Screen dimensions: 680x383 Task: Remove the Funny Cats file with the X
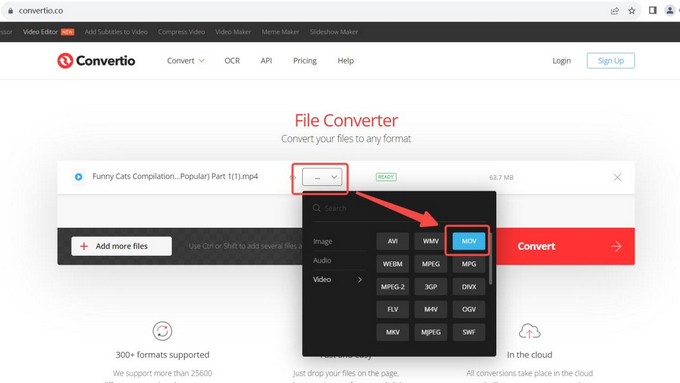(617, 177)
